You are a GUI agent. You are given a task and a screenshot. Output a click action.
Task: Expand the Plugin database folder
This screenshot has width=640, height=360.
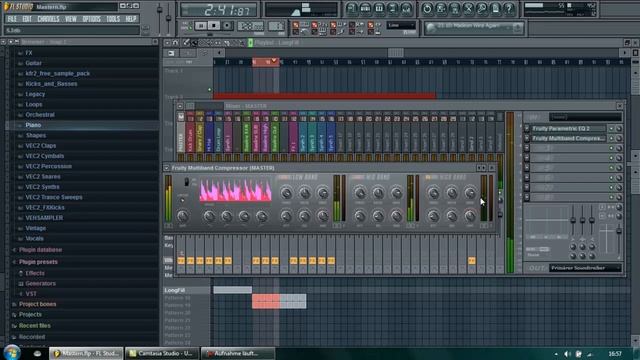pos(40,250)
